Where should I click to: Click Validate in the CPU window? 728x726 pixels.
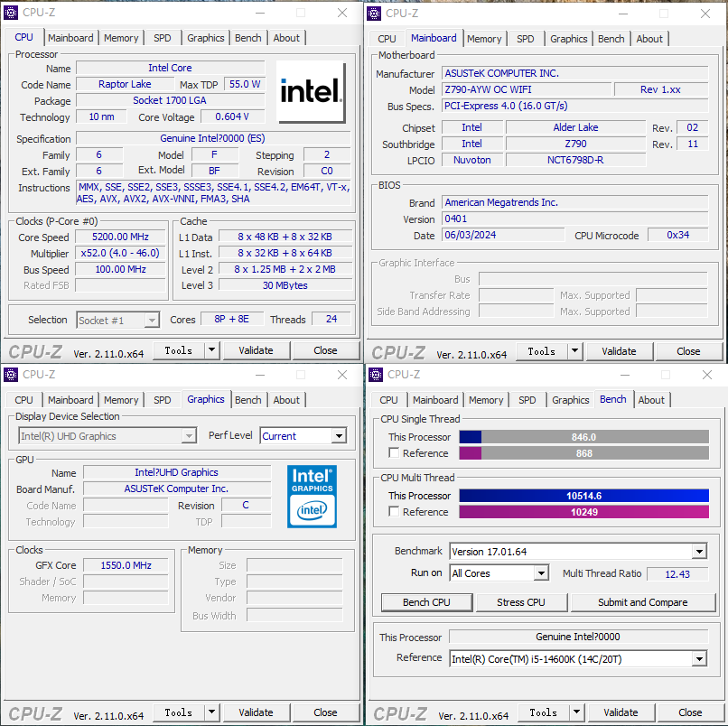tap(256, 350)
